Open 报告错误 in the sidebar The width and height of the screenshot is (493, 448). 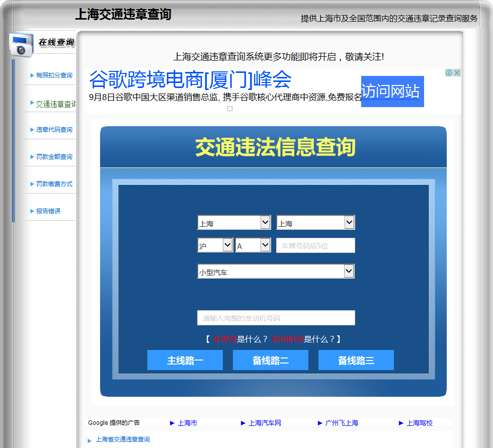(48, 211)
